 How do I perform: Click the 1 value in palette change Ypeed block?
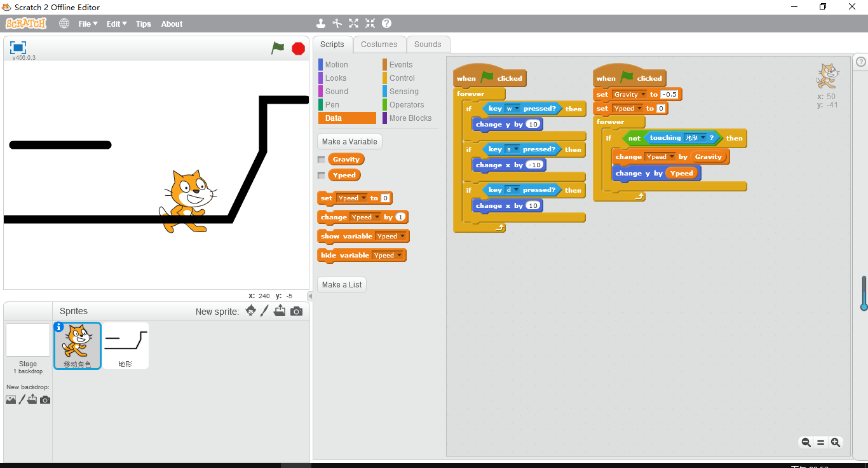pos(400,217)
